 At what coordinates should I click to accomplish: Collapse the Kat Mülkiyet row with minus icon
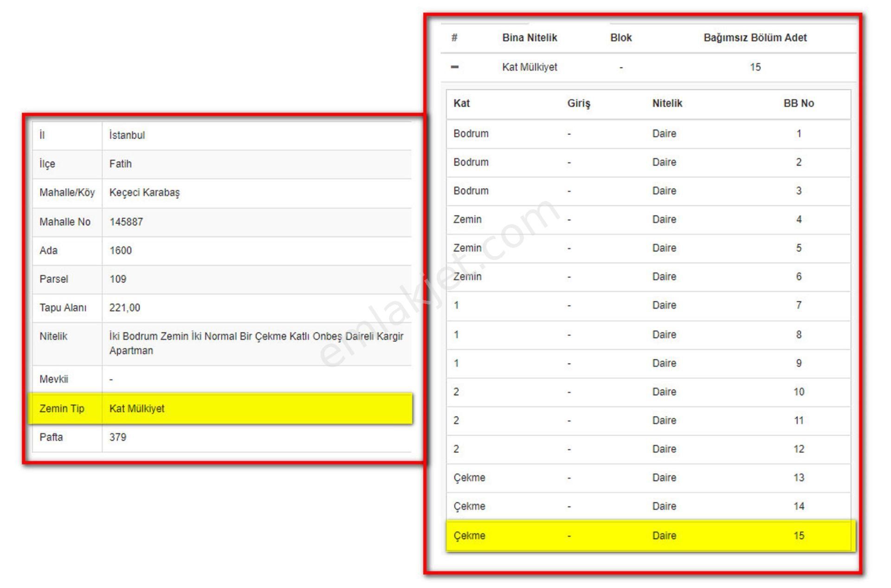(454, 67)
